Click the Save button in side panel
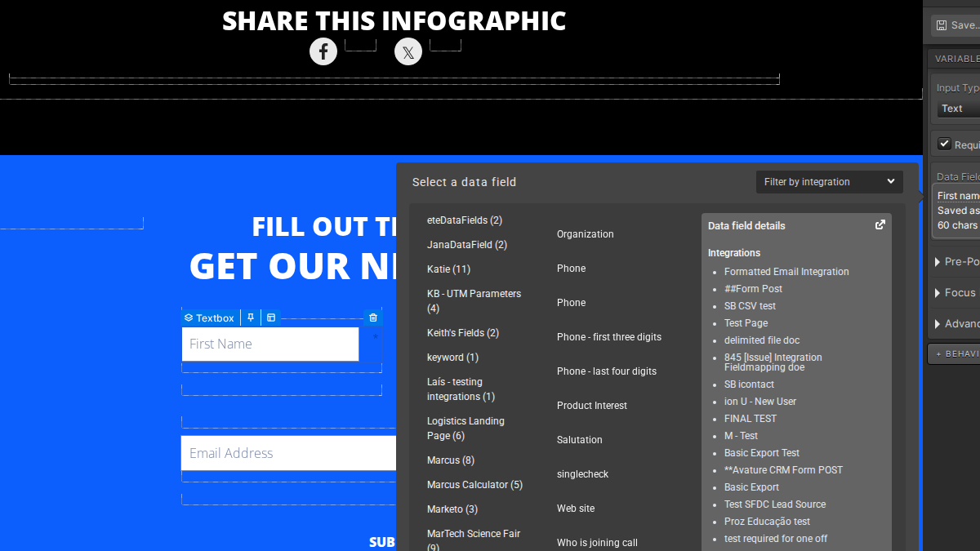 (956, 25)
